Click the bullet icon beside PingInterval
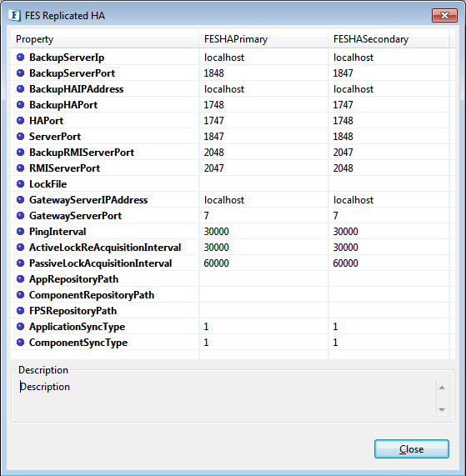Image resolution: width=466 pixels, height=476 pixels. pos(20,231)
